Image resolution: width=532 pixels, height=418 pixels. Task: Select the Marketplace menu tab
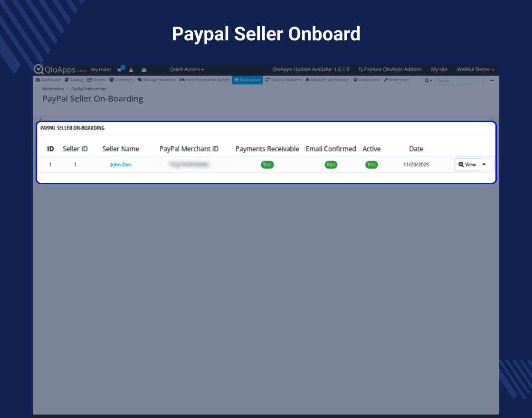click(247, 80)
